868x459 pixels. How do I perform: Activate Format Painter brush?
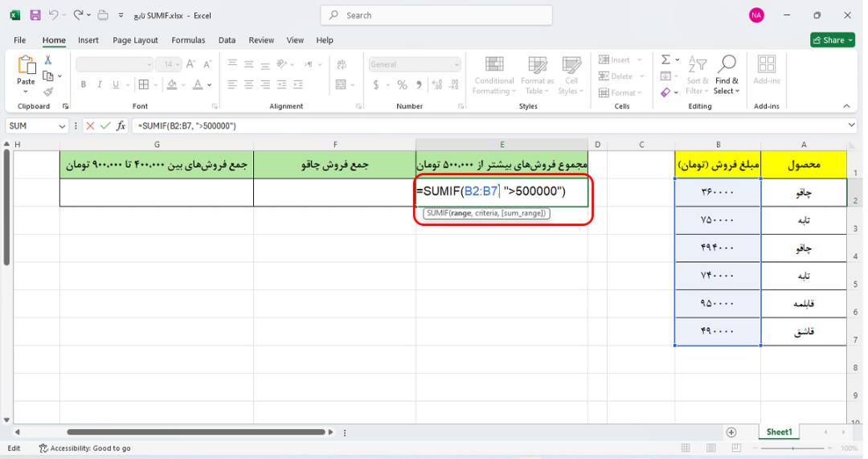[x=48, y=92]
